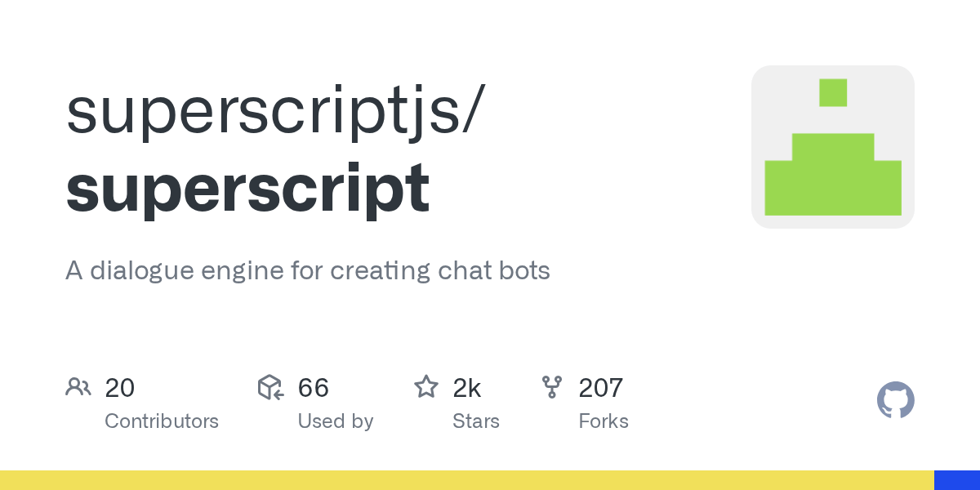Screen dimensions: 980x490
Task: Click the Used by package icon
Action: (x=270, y=387)
